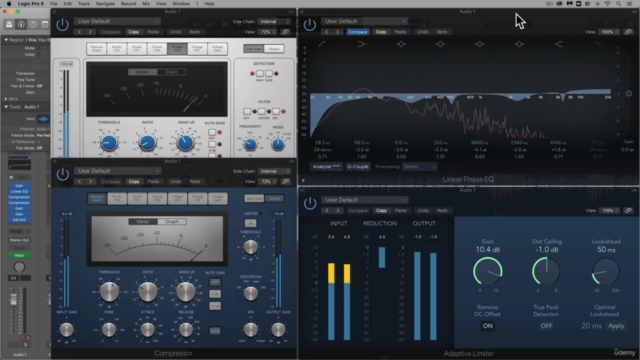The height and width of the screenshot is (360, 640).
Task: Click link icon in Linear Phase EQ header
Action: click(629, 32)
